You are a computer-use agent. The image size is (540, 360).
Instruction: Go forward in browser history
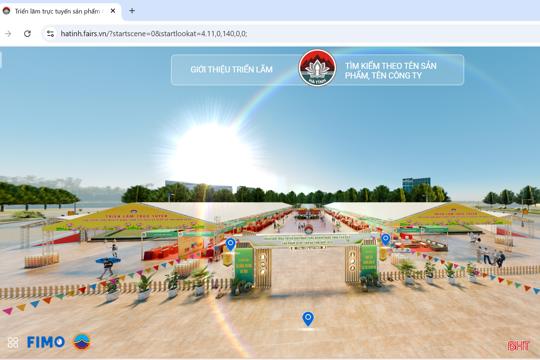[x=8, y=33]
